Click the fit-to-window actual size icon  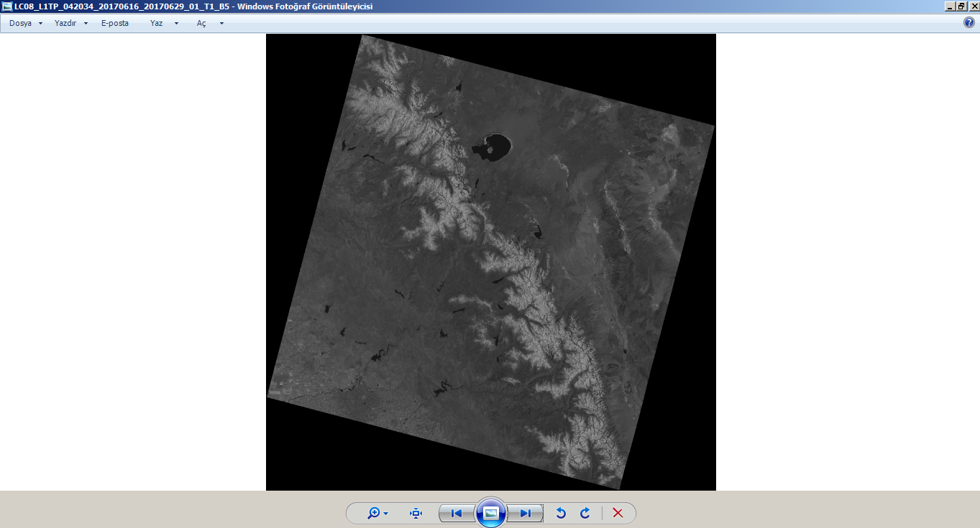pos(416,513)
